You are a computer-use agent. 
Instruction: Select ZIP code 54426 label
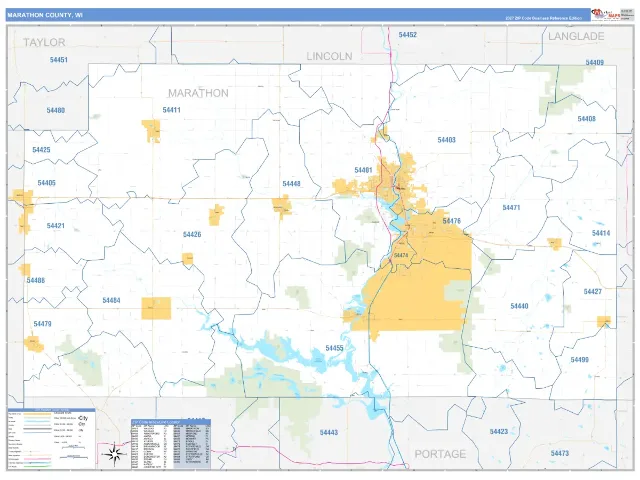(x=192, y=234)
